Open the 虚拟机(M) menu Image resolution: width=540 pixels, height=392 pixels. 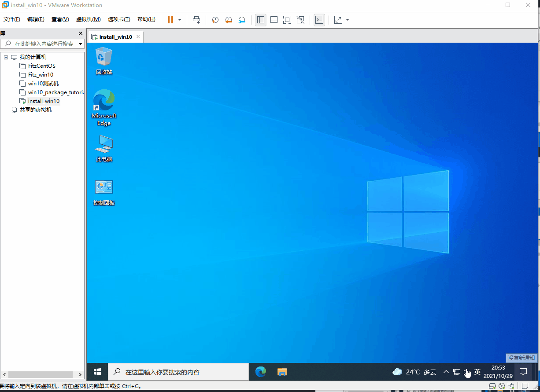[x=88, y=19]
